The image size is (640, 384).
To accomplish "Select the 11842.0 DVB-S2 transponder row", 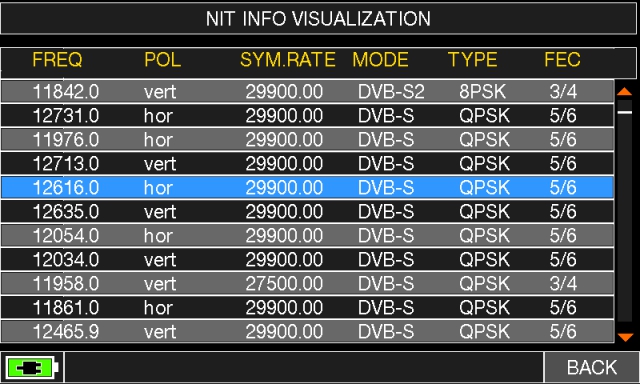I will [307, 91].
